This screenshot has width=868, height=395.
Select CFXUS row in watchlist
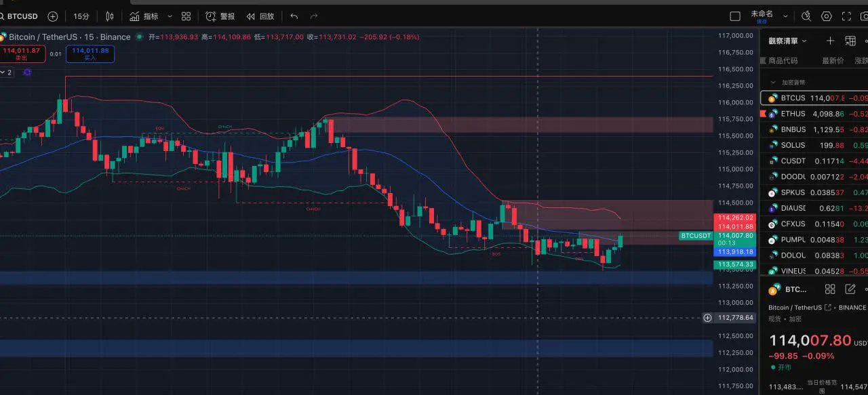814,224
